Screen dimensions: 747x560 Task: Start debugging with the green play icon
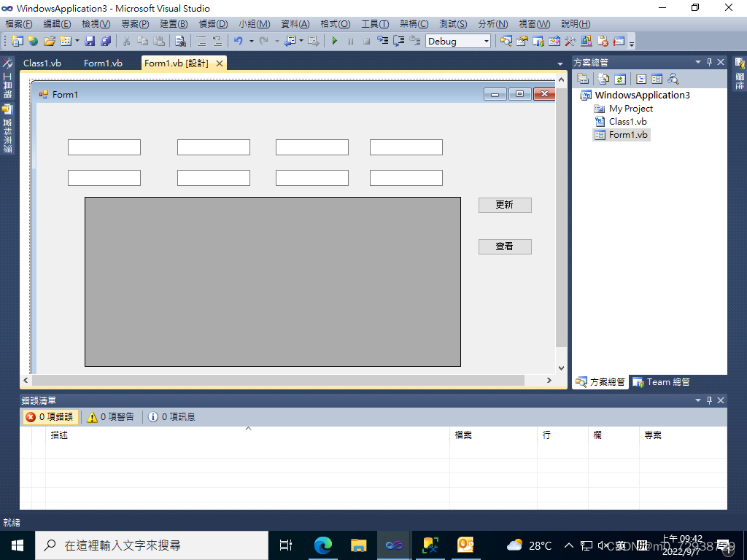point(334,41)
